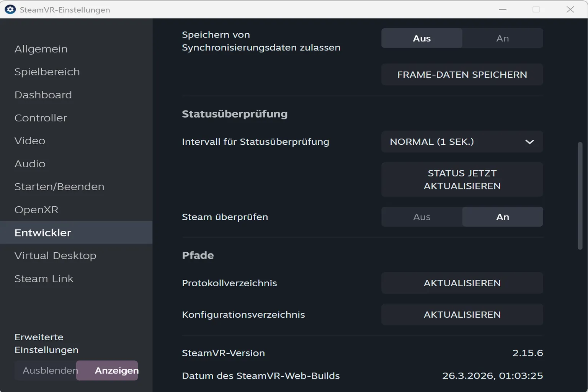Switch to Video settings
Viewport: 588px width, 392px height.
pyautogui.click(x=76, y=141)
